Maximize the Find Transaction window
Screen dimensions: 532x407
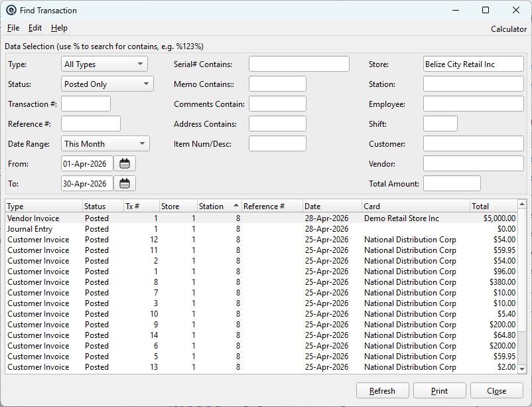coord(486,10)
